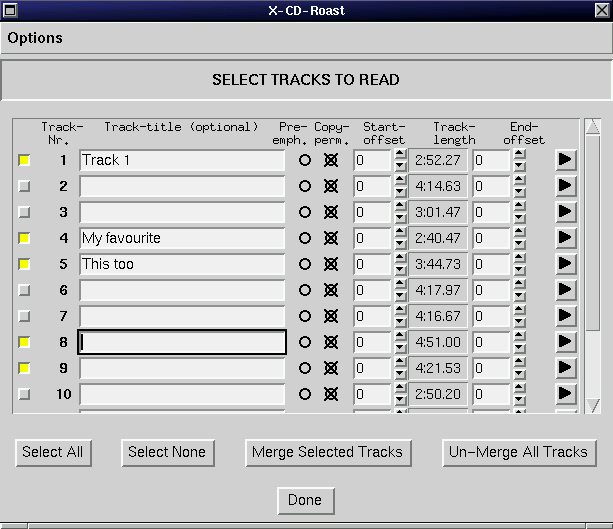Click the track list scrollbar down arrow

point(592,405)
